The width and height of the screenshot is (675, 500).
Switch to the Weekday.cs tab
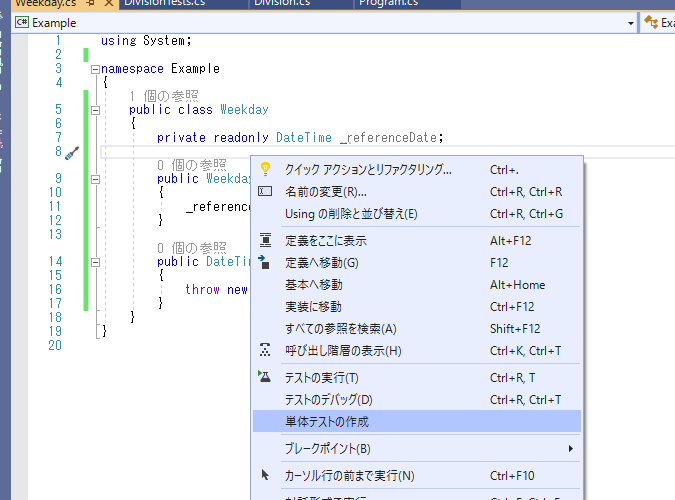[46, 3]
